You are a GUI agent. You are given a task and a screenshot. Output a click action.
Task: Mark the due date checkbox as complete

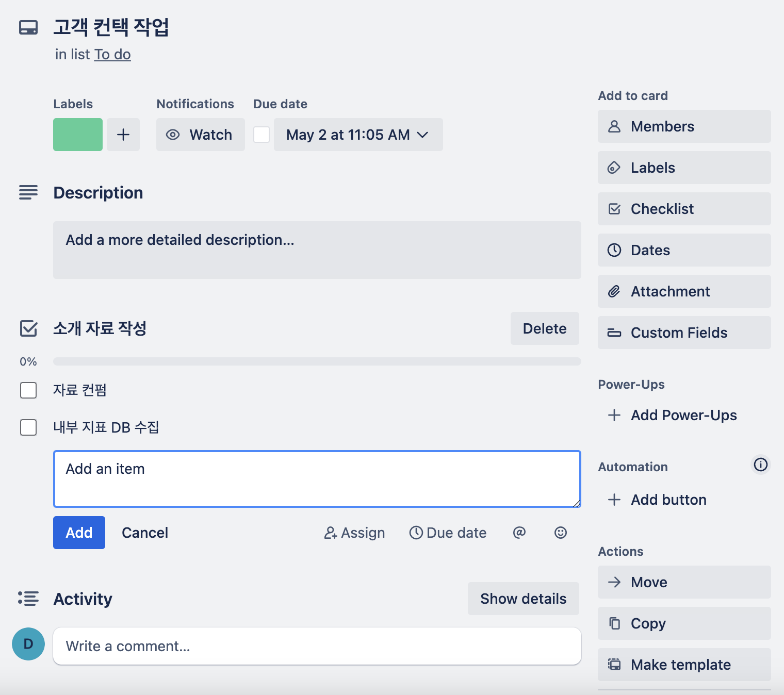[262, 135]
